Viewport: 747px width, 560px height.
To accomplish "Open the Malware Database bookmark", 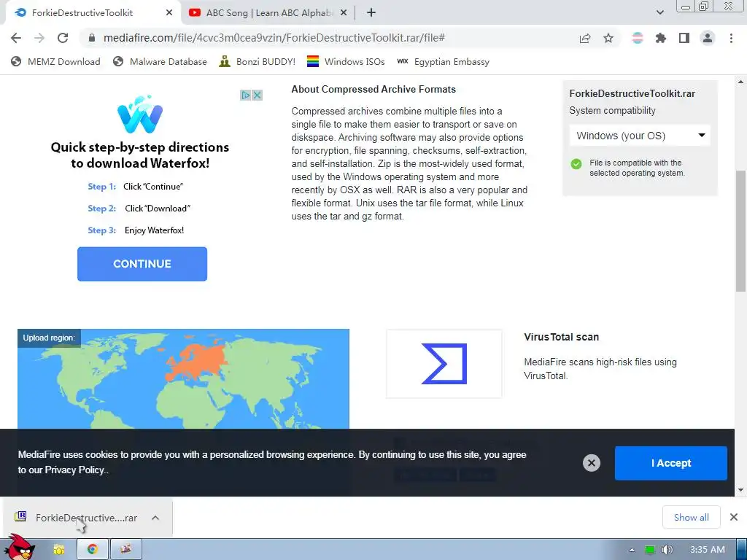I will (160, 61).
